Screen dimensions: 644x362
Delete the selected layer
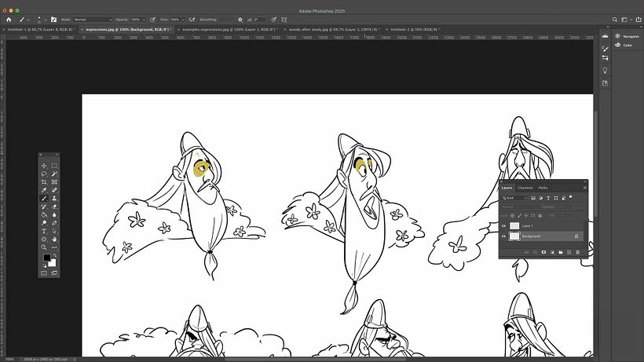(x=577, y=252)
